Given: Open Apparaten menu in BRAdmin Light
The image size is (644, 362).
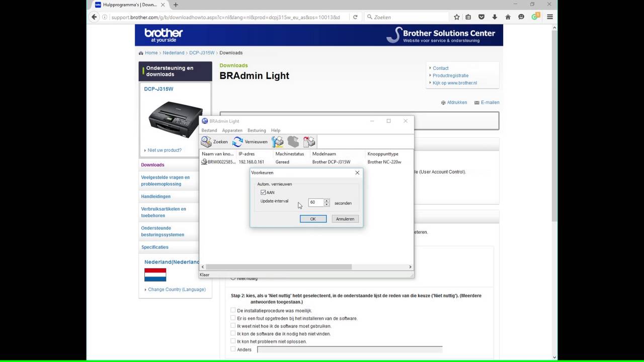Looking at the screenshot, I should click(232, 130).
